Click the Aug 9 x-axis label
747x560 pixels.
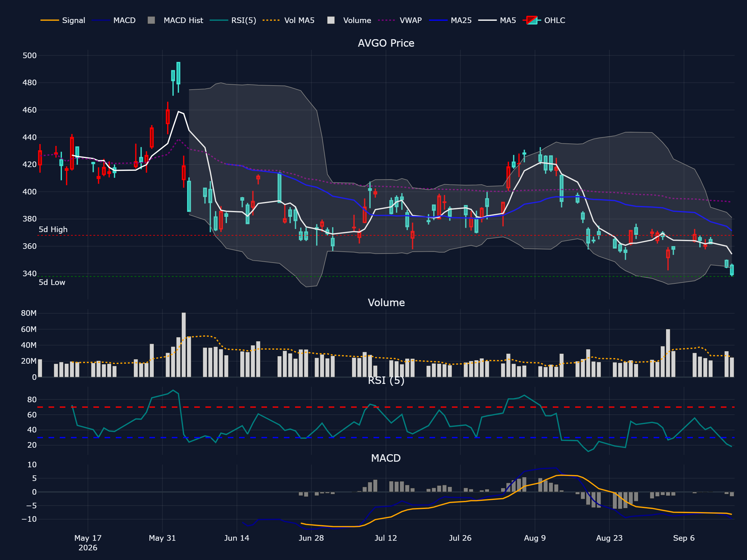535,538
